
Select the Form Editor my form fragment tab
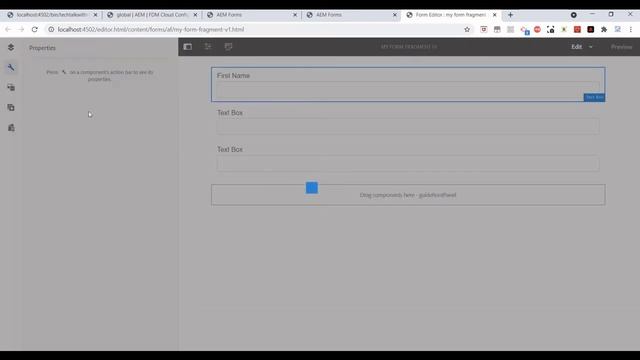(x=450, y=15)
